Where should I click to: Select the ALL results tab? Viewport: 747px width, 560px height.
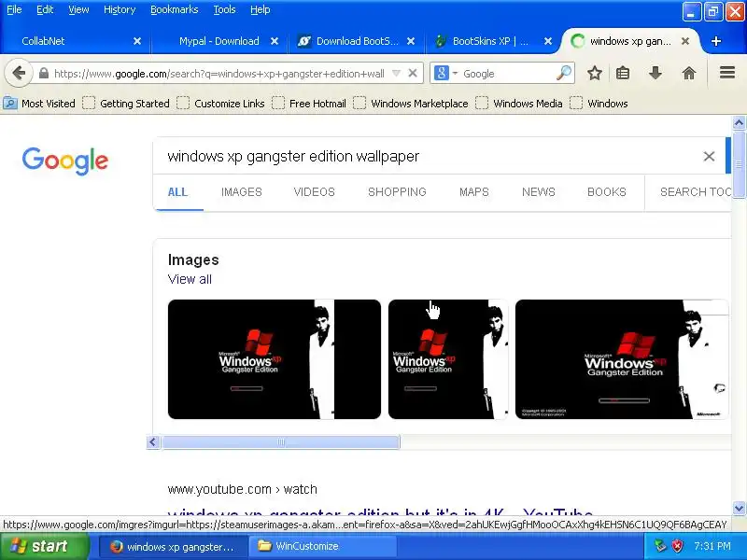tap(177, 192)
